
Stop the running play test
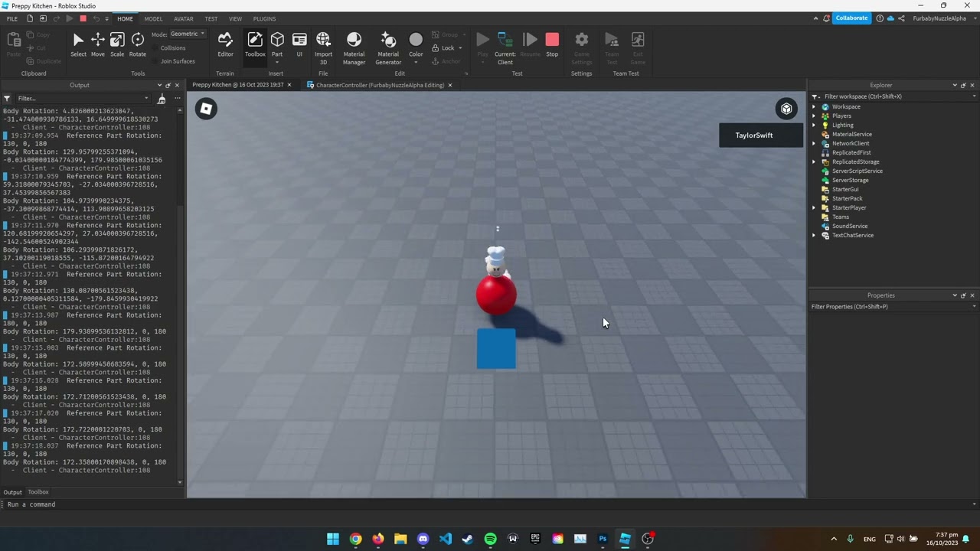pos(552,44)
